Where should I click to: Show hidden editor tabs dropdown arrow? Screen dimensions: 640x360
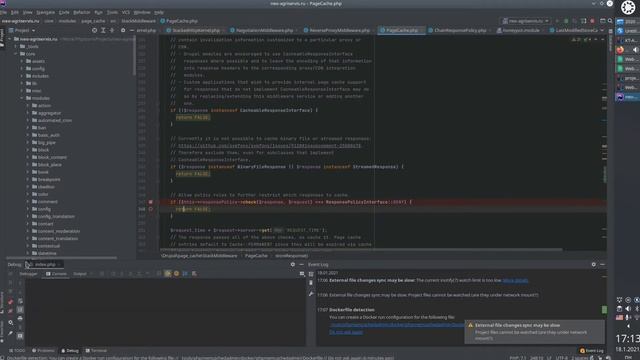click(602, 30)
